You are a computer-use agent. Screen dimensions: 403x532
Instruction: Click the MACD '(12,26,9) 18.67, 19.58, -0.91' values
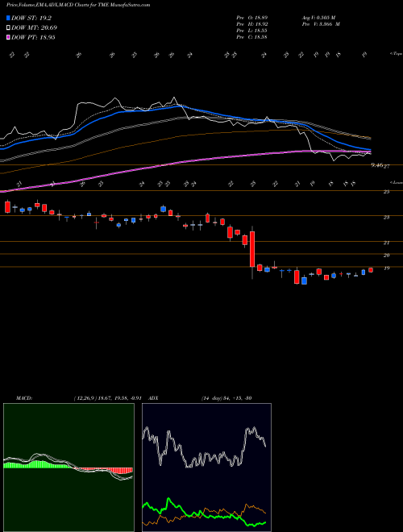[107, 398]
